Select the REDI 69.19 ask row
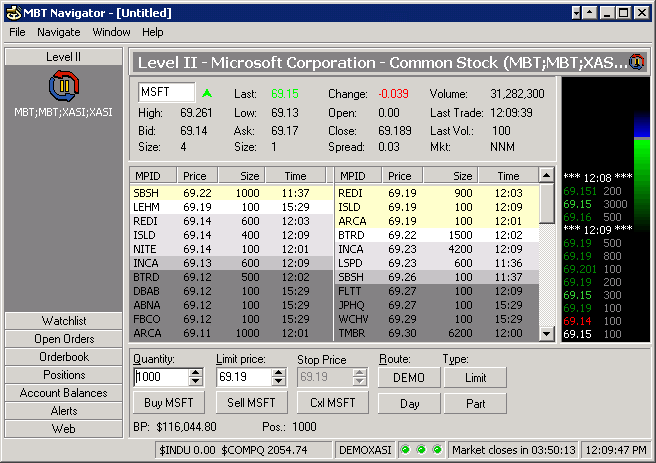The width and height of the screenshot is (656, 463). [x=437, y=193]
